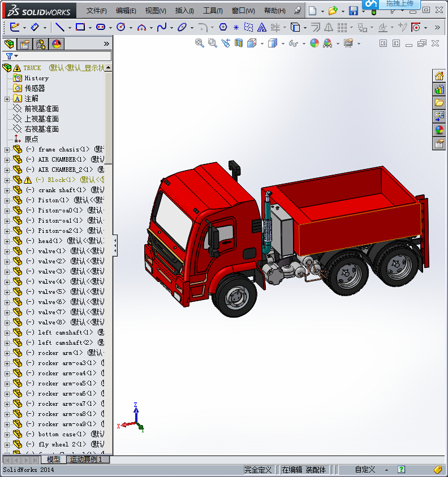Open the 窗口(W) menu

click(243, 11)
